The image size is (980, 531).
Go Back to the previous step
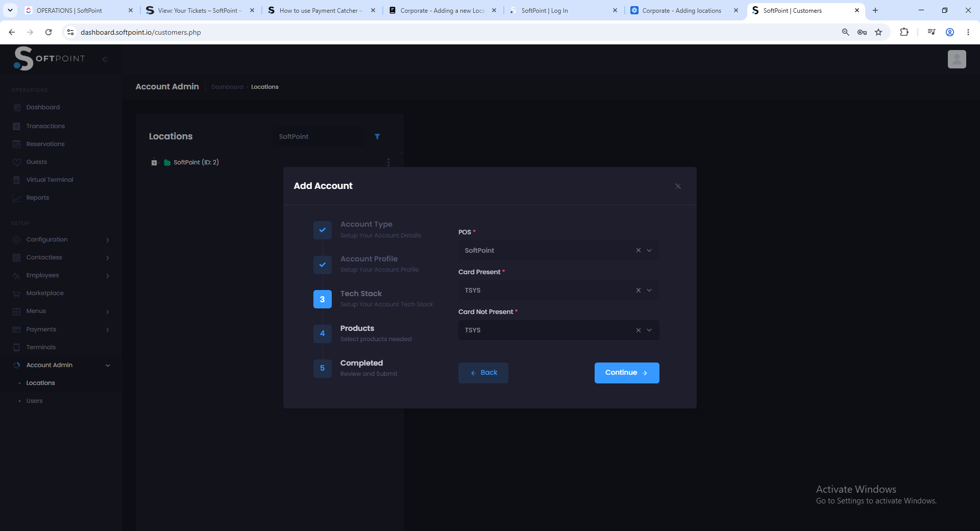coord(483,373)
